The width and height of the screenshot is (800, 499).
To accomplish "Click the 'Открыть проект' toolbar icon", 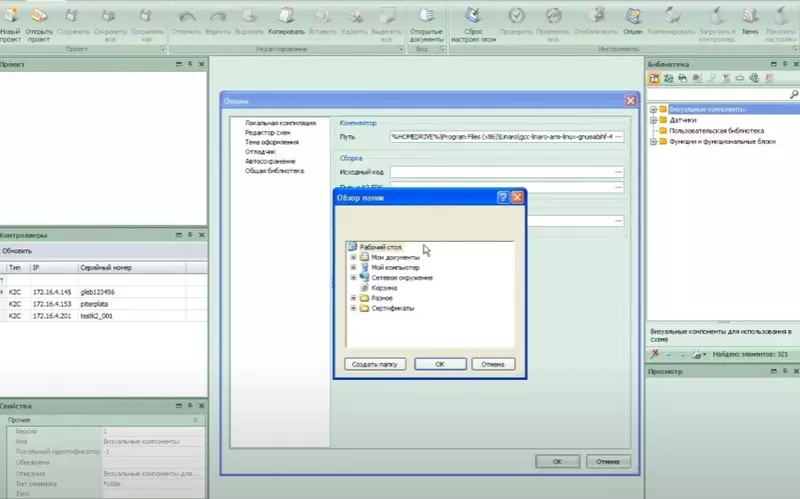I will (40, 16).
